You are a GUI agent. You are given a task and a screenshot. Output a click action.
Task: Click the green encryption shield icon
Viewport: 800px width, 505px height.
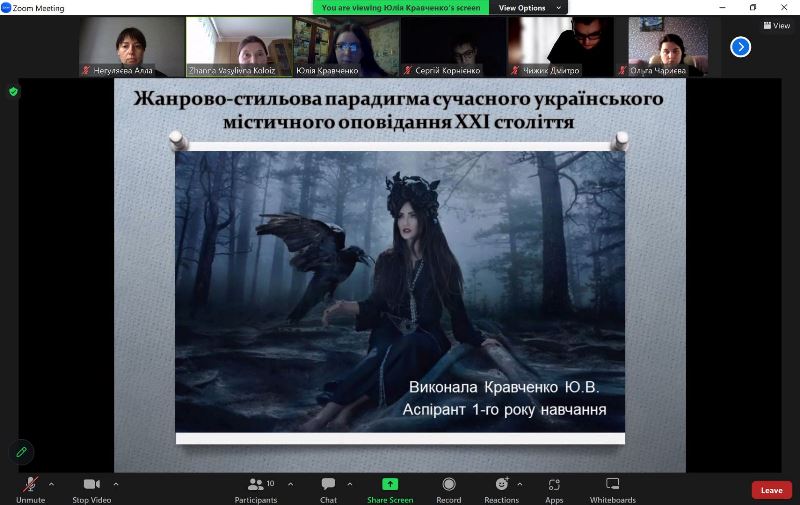pos(13,91)
